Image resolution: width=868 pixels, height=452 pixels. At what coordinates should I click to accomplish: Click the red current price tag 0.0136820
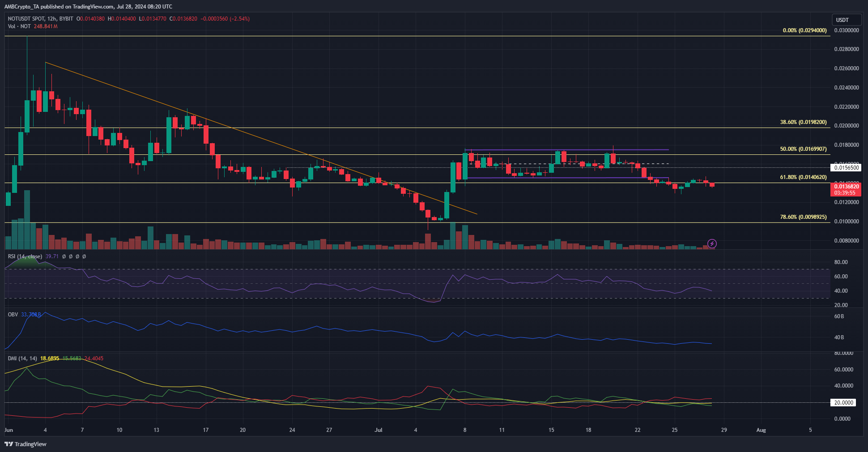(x=846, y=187)
